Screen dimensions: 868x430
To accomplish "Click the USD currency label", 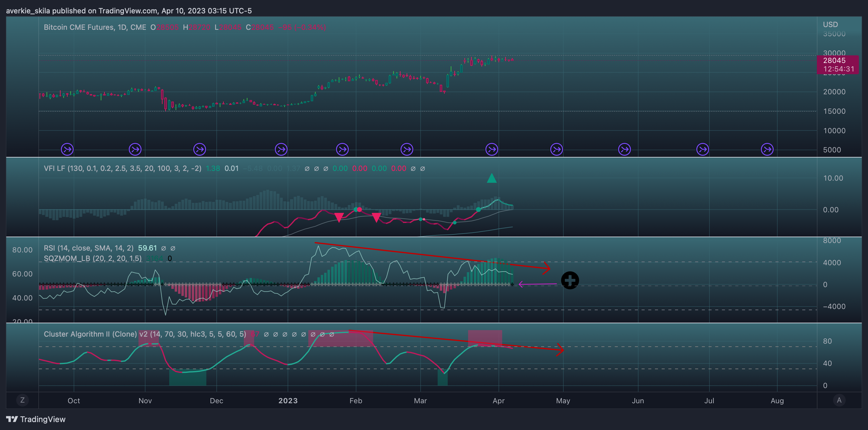I will [x=831, y=25].
